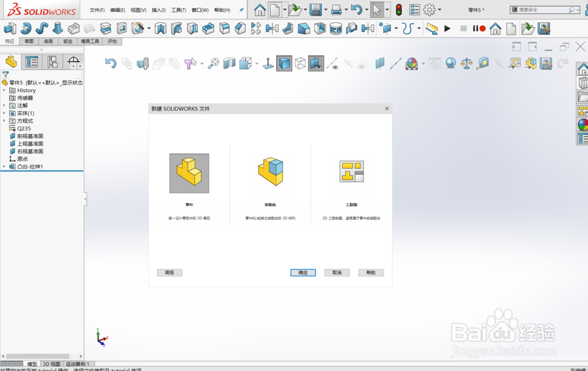Select the Linear Pattern tool

(256, 28)
